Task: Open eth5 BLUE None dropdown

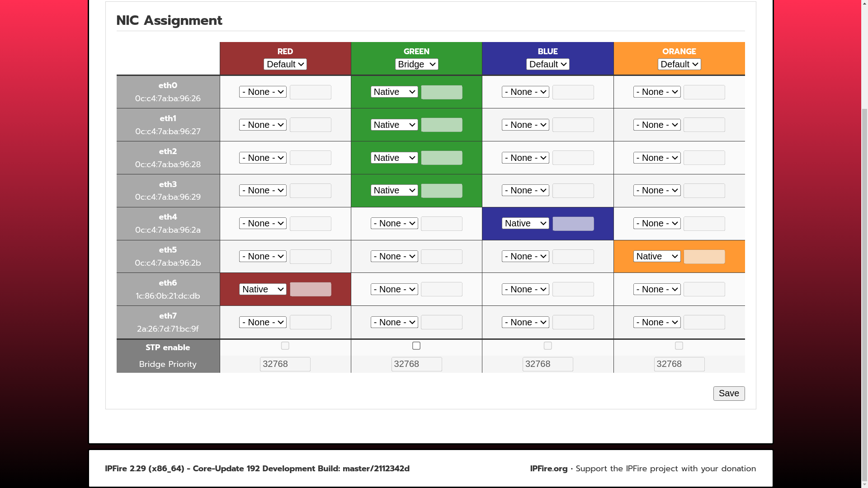Action: click(525, 256)
